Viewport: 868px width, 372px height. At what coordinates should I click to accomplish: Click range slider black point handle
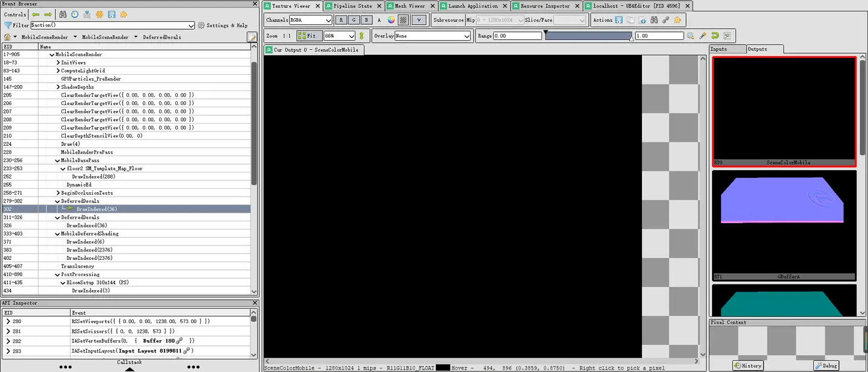(x=546, y=33)
